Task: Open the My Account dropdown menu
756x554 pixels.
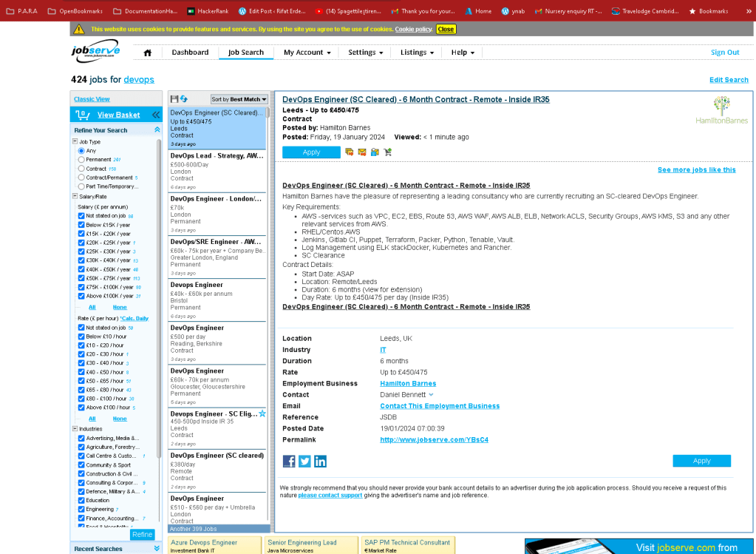Action: tap(307, 53)
